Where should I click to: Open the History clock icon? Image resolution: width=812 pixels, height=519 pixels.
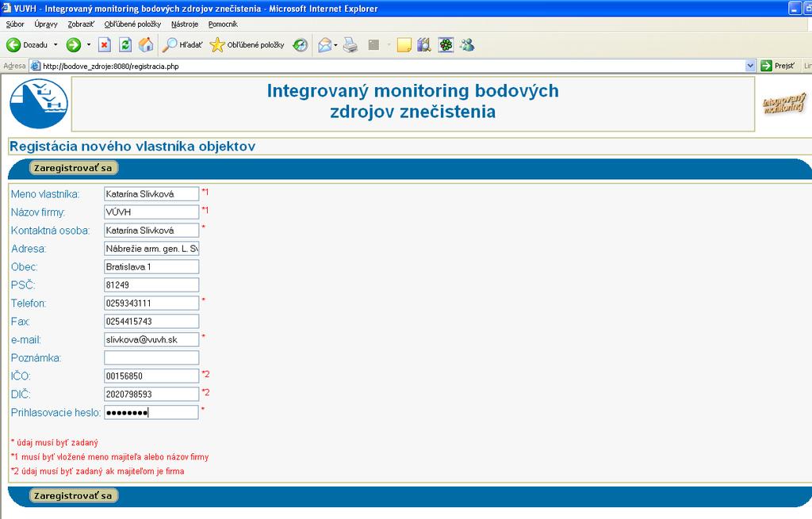coord(300,45)
